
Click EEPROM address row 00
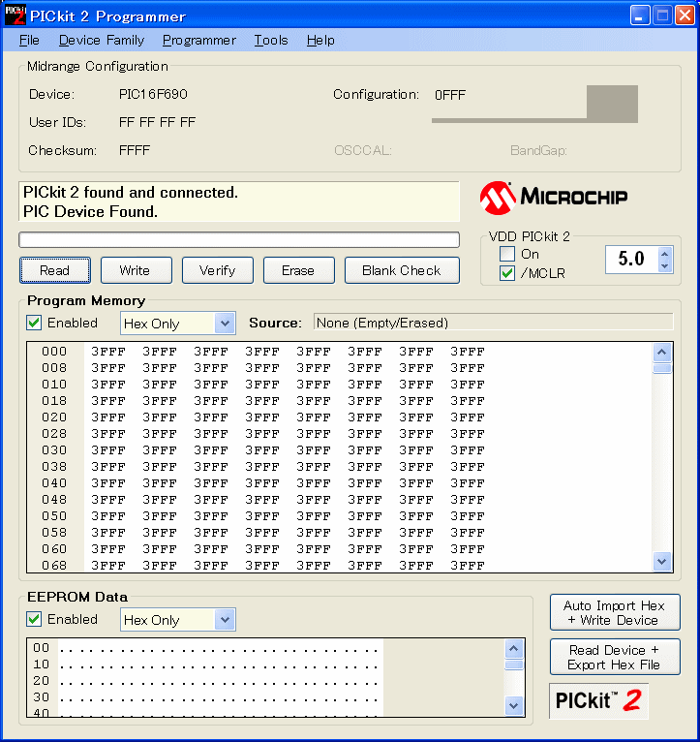[42, 647]
